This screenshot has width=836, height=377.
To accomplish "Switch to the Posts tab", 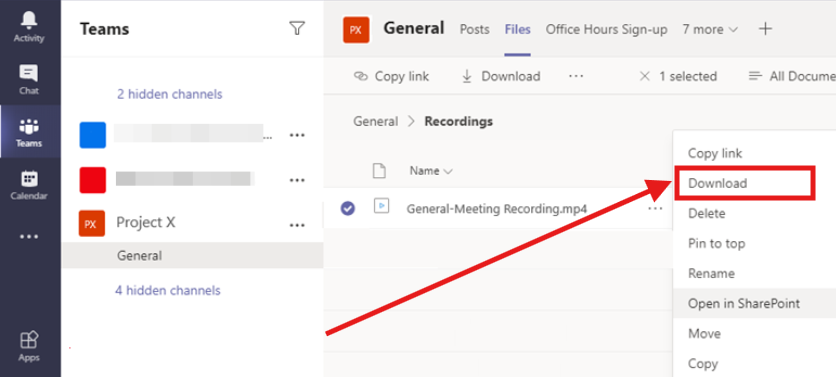I will [x=475, y=29].
